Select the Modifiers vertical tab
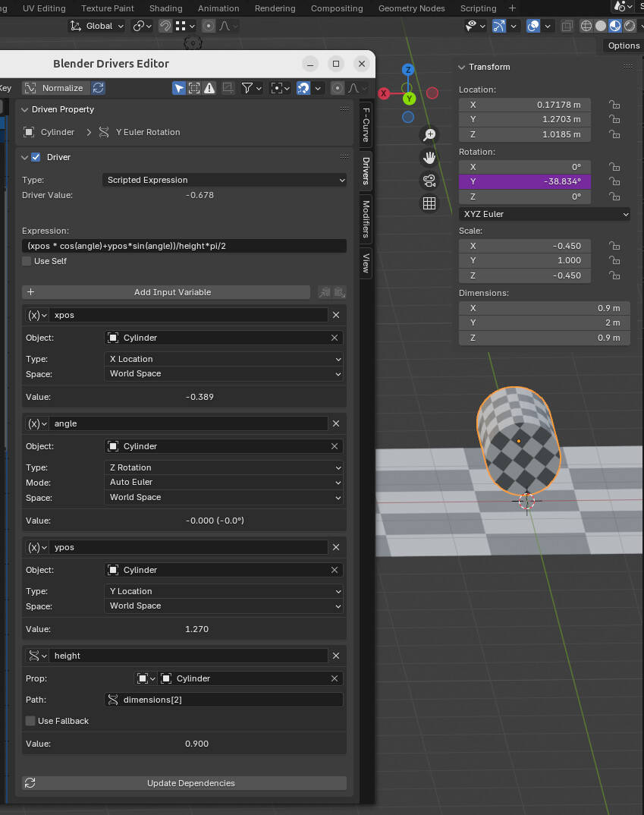This screenshot has width=644, height=815. 365,222
